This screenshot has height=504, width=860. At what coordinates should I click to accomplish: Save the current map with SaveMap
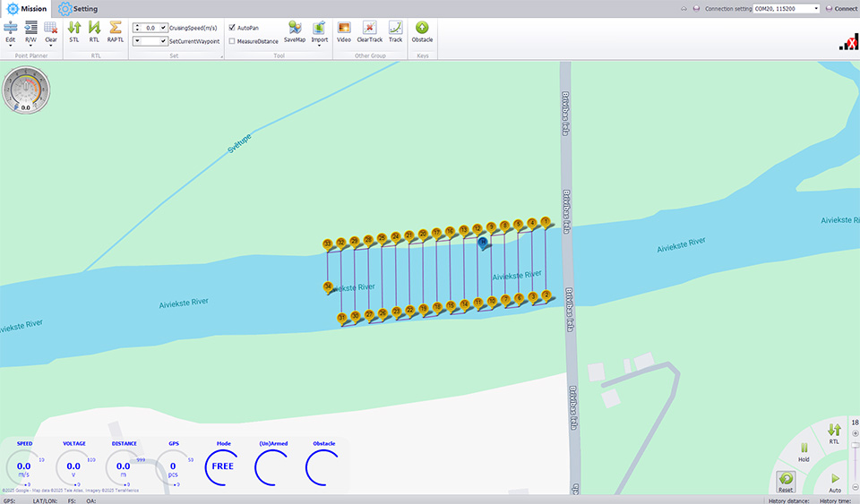pyautogui.click(x=295, y=30)
